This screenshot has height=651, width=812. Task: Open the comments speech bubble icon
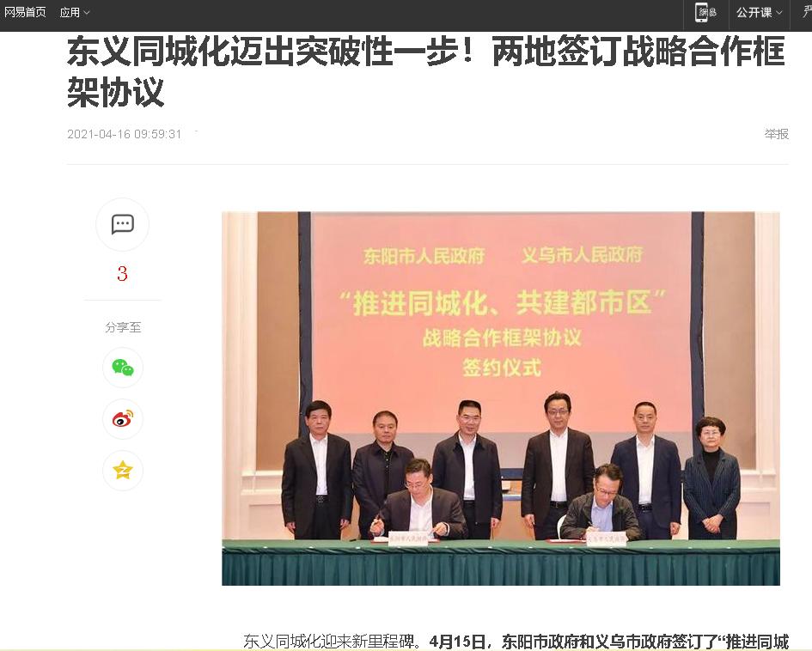click(123, 225)
